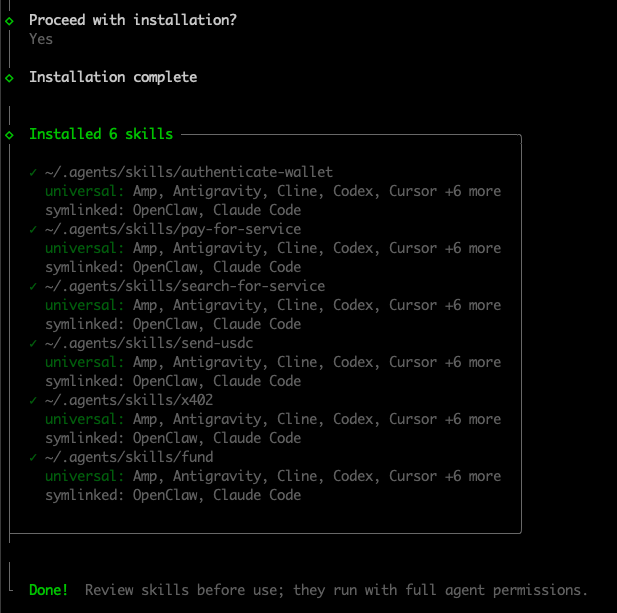
Task: Click the Installation complete message
Action: tap(113, 77)
